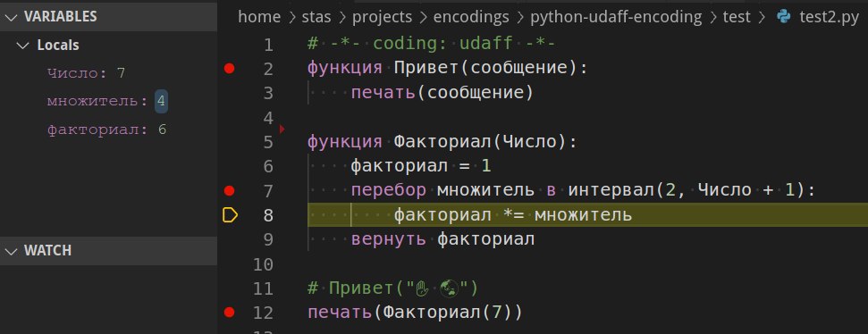This screenshot has height=334, width=868.
Task: Open the python-udaff-encoding breadcrumb segment
Action: (x=616, y=17)
